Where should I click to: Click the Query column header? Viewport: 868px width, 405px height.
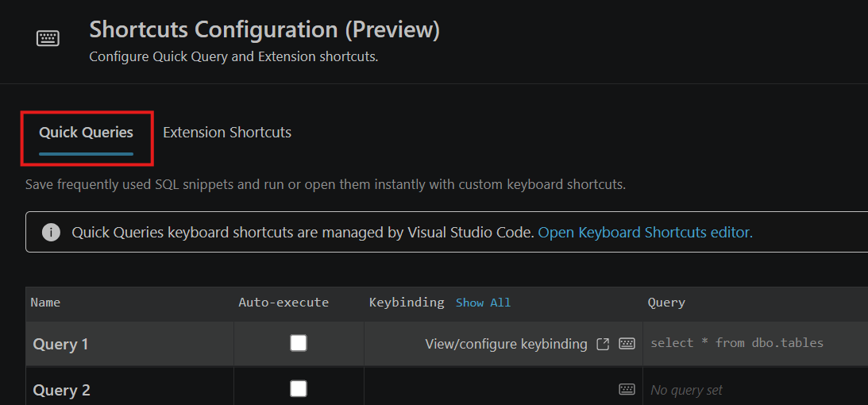point(666,303)
